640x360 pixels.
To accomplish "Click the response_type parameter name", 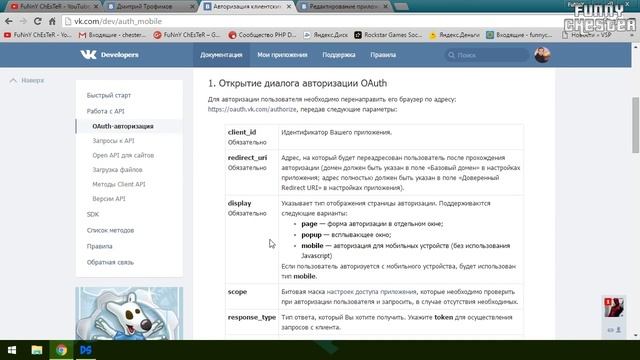I will click(x=252, y=317).
